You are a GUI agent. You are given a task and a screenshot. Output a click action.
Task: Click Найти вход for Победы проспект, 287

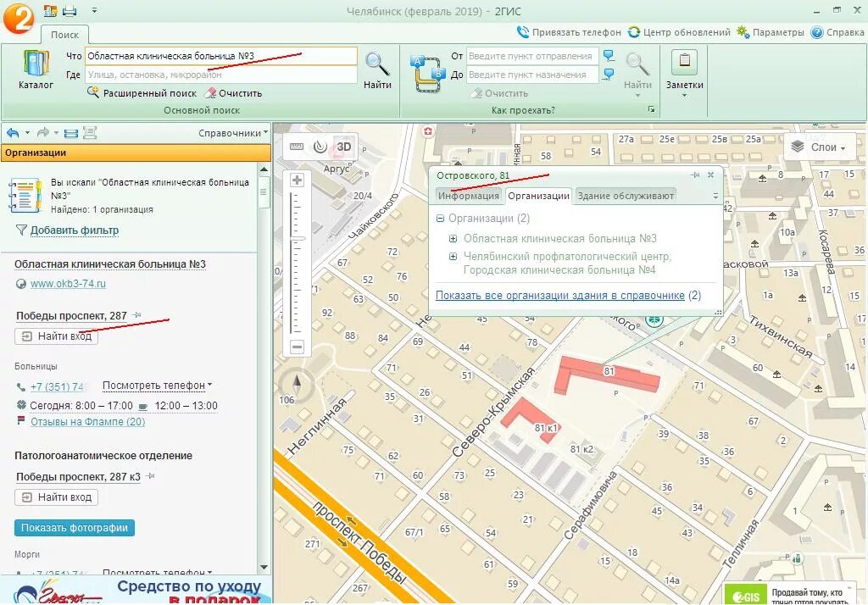(57, 336)
